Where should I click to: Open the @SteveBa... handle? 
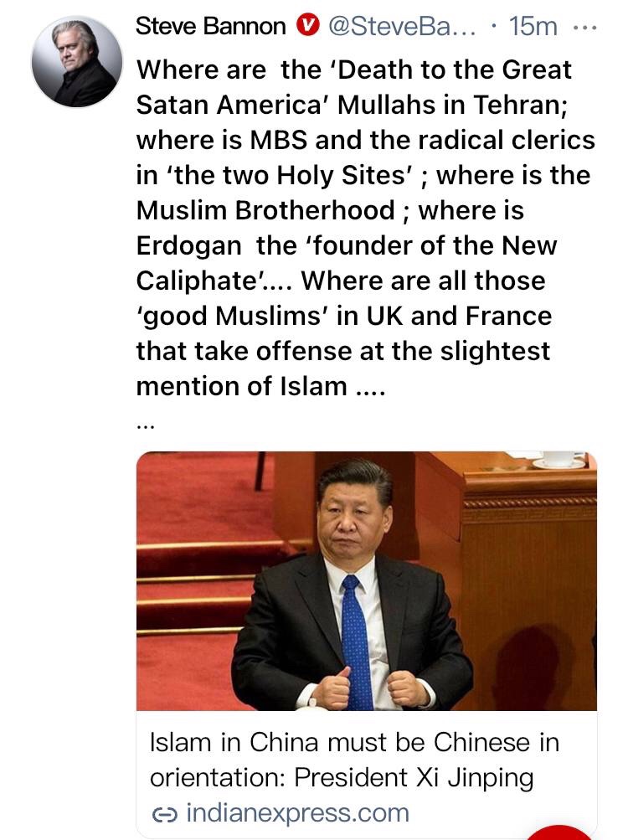click(401, 26)
